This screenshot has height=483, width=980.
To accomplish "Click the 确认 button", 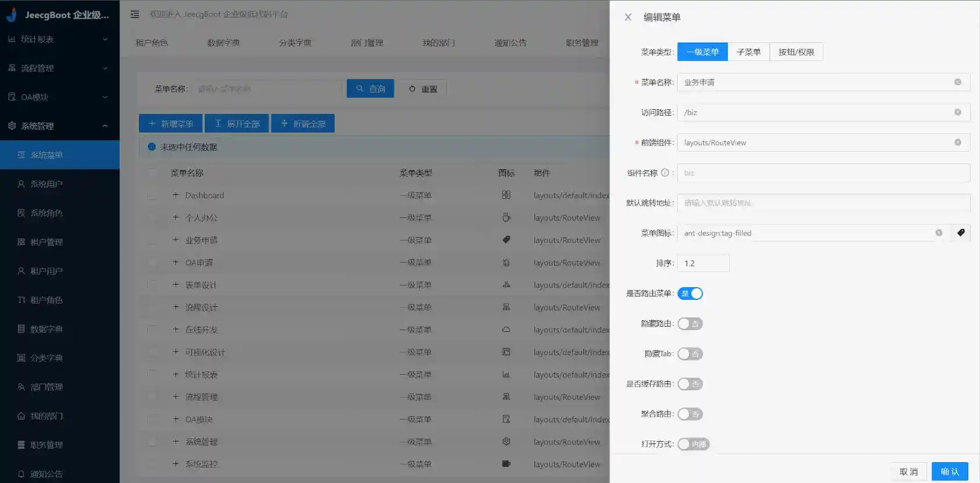I will (x=949, y=471).
